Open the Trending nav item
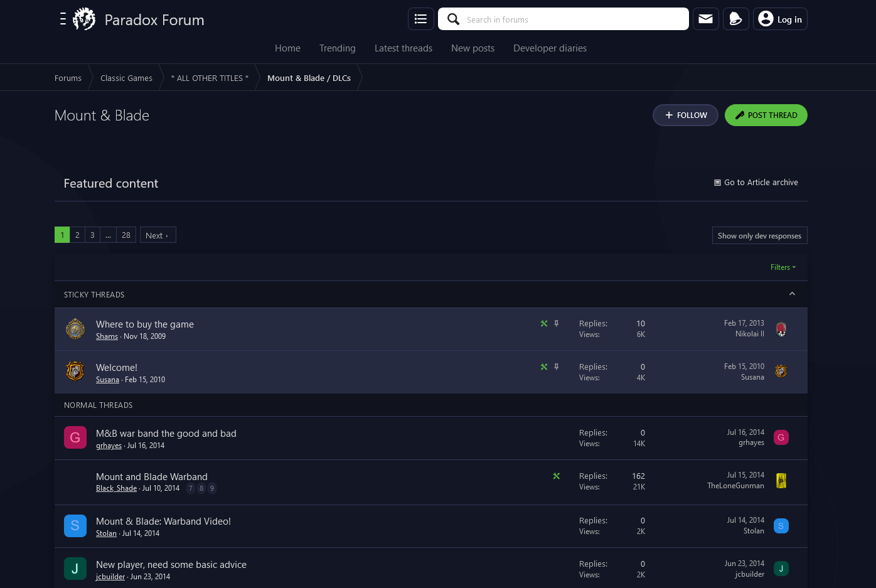 338,48
